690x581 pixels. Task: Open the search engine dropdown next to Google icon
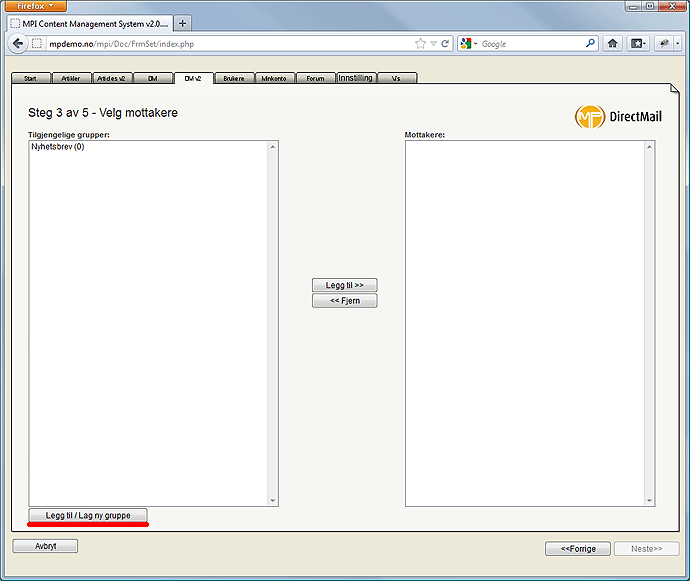(475, 44)
